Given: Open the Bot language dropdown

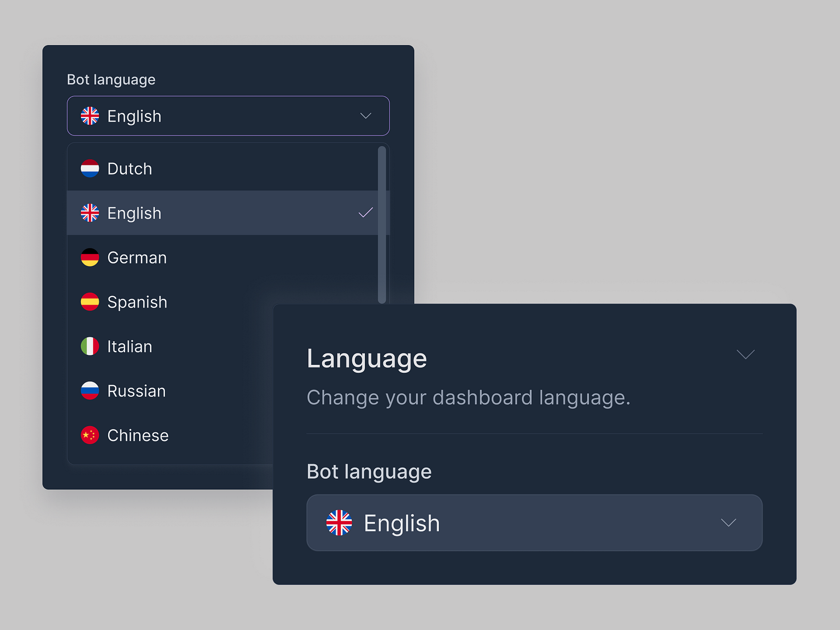Looking at the screenshot, I should 228,116.
